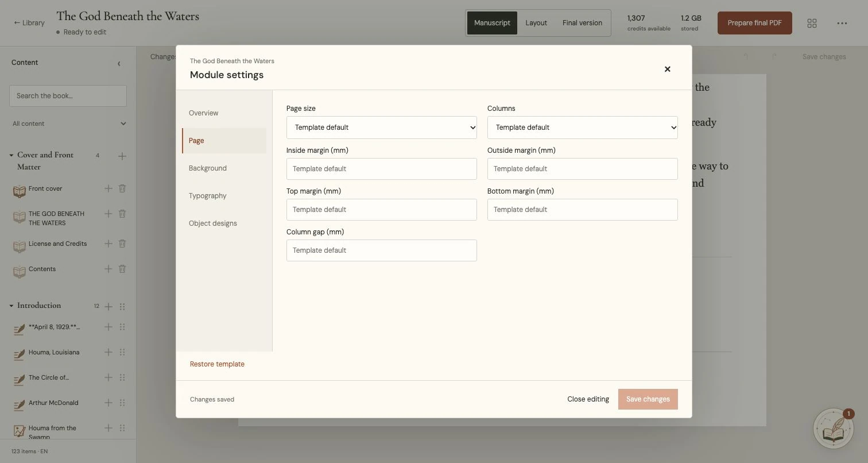The image size is (868, 463).
Task: Add item after Contents
Action: click(x=108, y=269)
